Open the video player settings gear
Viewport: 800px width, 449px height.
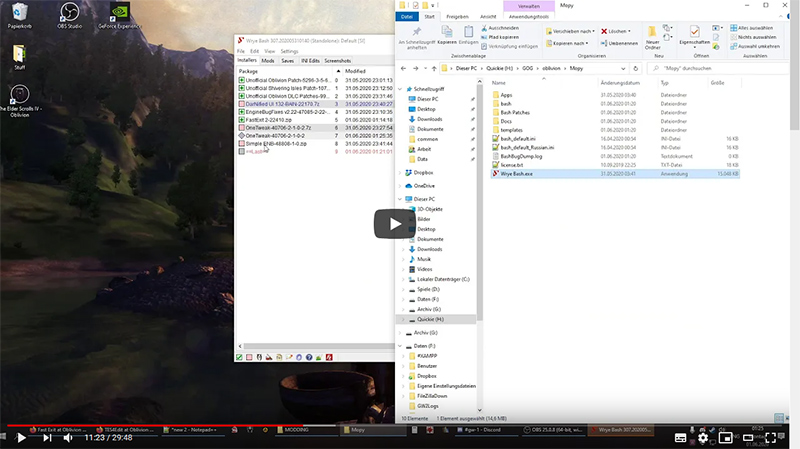[x=703, y=438]
